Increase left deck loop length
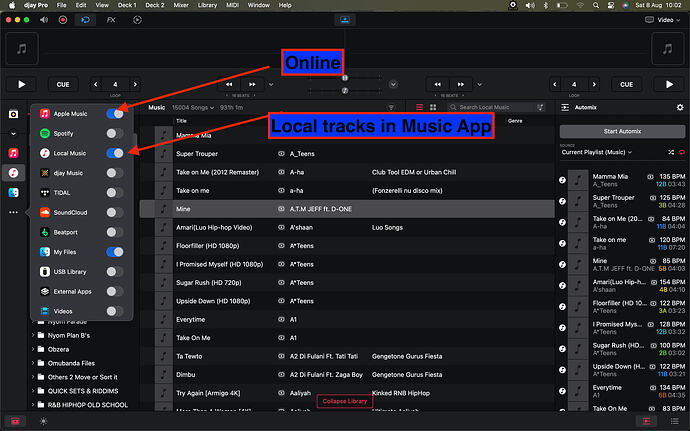This screenshot has width=690, height=431. [135, 85]
